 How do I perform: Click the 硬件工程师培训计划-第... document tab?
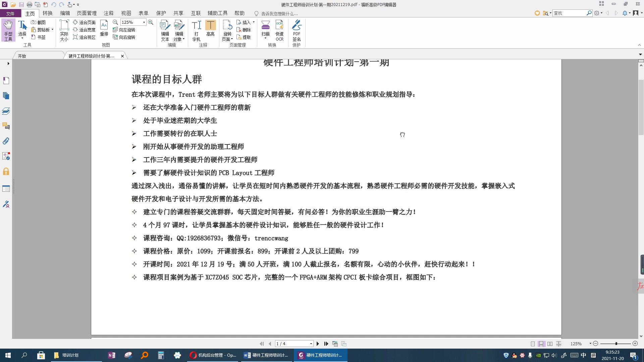tap(92, 56)
